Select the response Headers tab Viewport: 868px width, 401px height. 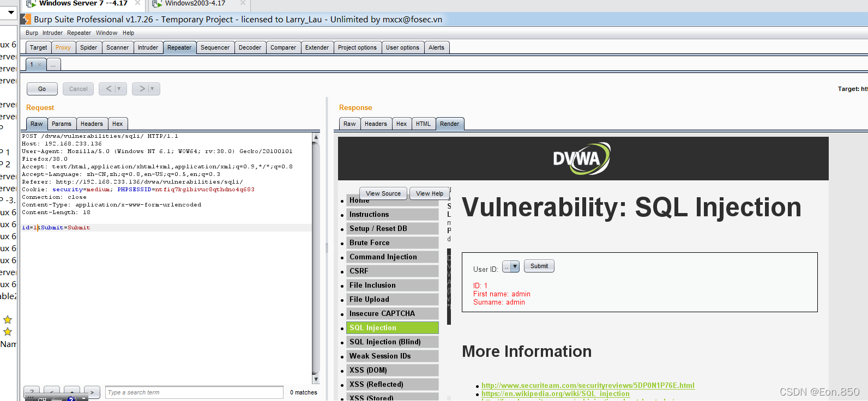[376, 124]
